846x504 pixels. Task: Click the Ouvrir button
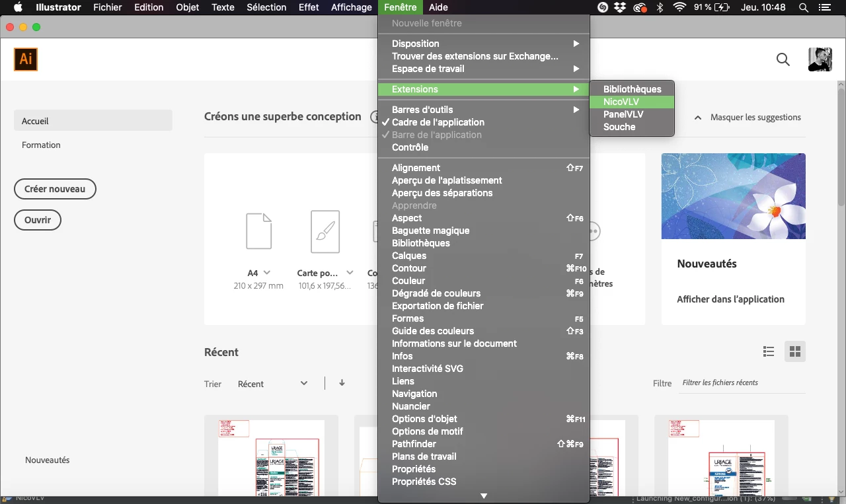click(38, 220)
